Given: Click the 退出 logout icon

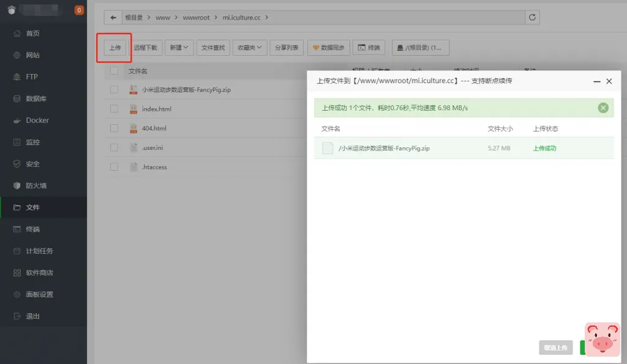Looking at the screenshot, I should 17,316.
